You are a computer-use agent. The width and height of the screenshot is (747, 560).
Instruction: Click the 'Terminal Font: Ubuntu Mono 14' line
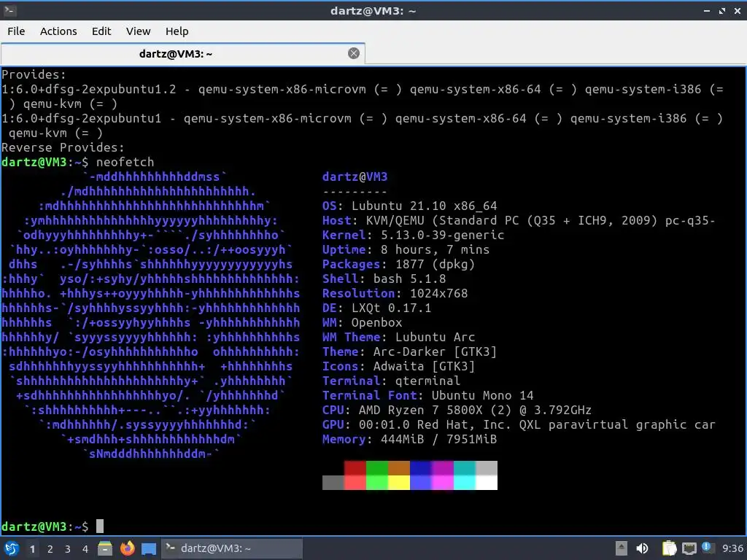(x=427, y=396)
